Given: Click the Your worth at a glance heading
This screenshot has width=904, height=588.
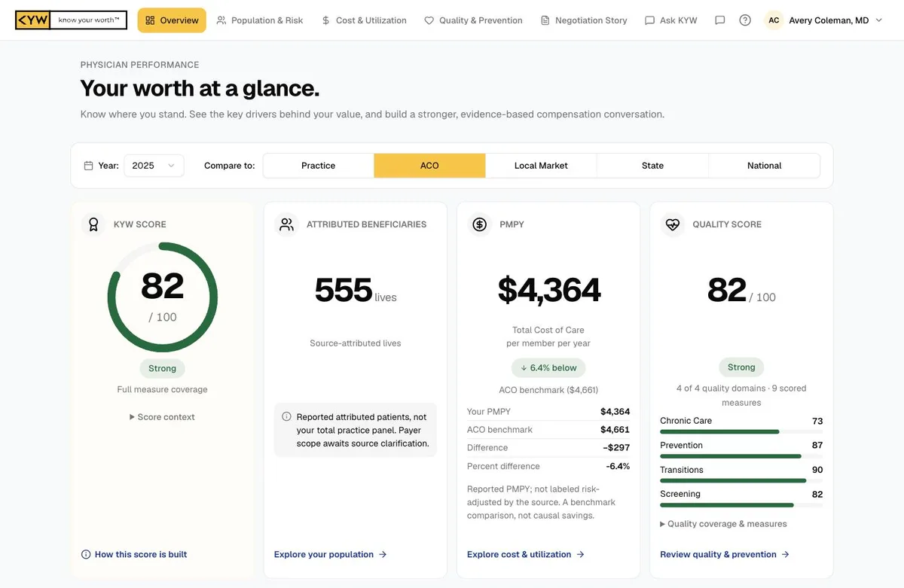Looking at the screenshot, I should coord(200,89).
